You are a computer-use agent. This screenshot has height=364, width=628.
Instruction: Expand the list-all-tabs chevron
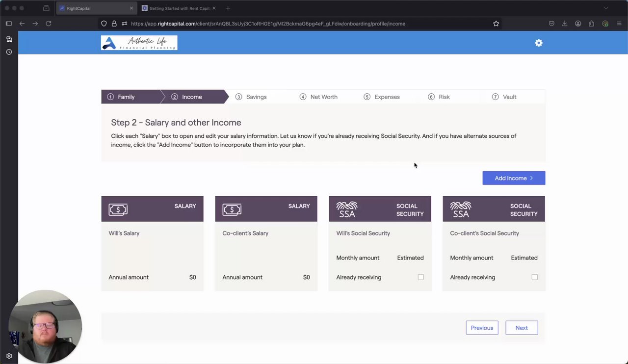pyautogui.click(x=606, y=8)
